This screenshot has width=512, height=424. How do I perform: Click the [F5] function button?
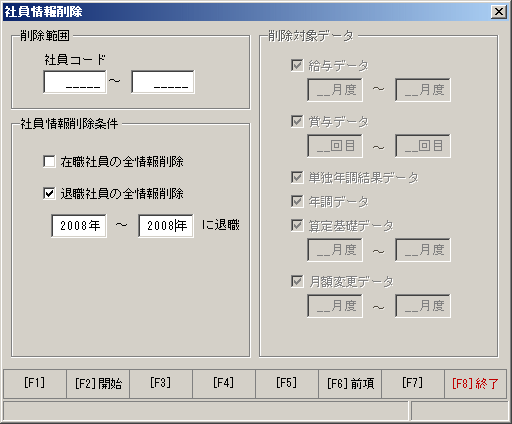(287, 383)
